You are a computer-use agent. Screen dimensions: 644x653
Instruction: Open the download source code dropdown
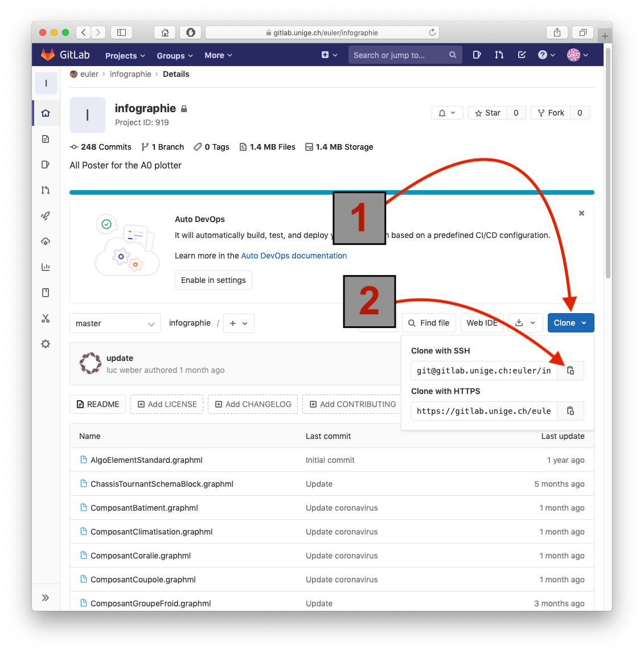(x=525, y=323)
